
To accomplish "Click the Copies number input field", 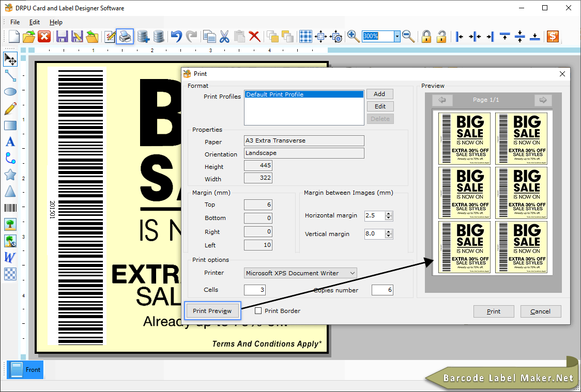I will pyautogui.click(x=383, y=290).
